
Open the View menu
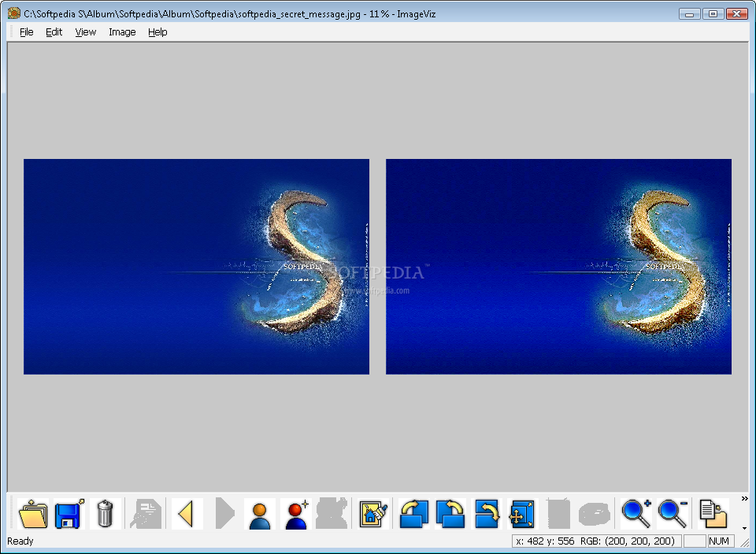(x=85, y=31)
